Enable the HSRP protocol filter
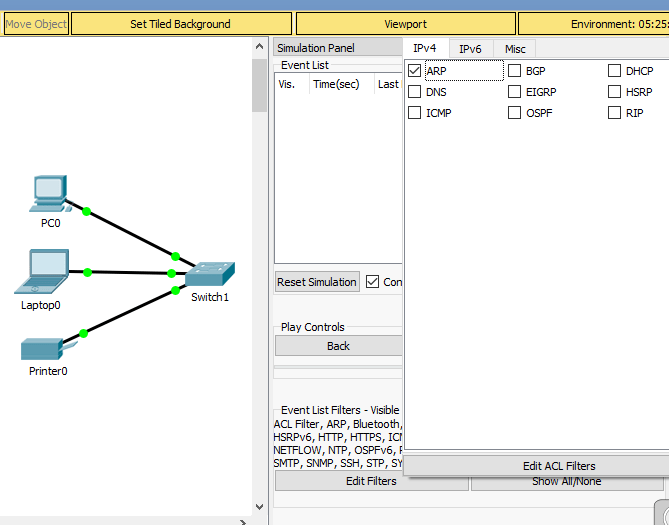Viewport: 669px width, 525px height. (614, 91)
